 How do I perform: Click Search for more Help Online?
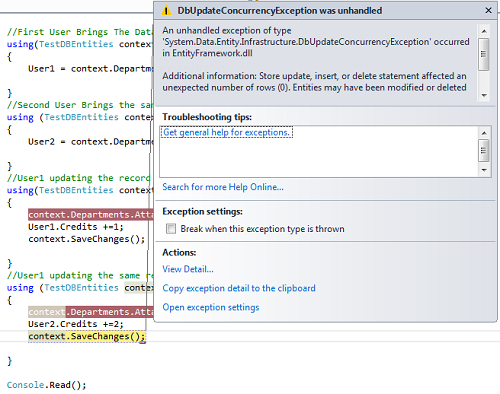(x=223, y=187)
